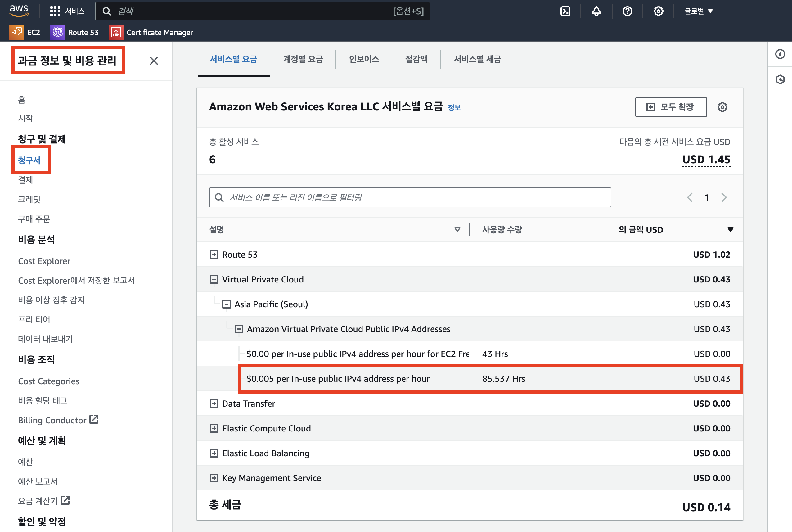Collapse the Virtual Private Cloud row

coord(214,279)
